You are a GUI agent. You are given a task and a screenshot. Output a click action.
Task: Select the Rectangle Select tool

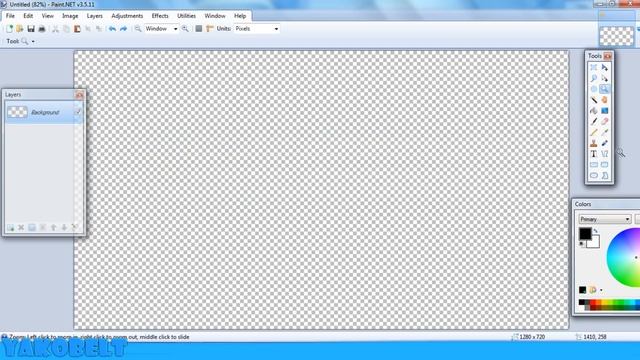[593, 67]
